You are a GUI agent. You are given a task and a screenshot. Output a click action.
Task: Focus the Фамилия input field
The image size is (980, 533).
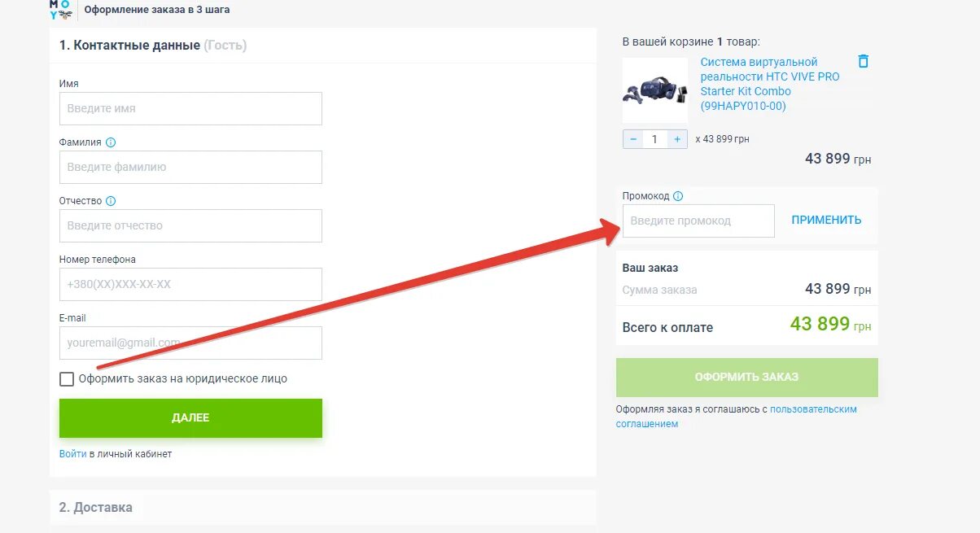190,167
